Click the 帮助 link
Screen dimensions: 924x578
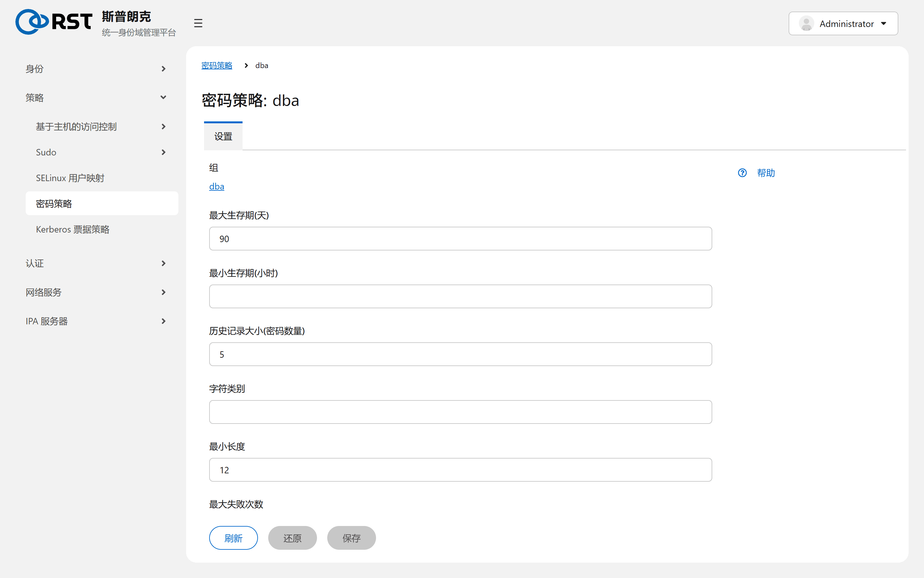click(766, 173)
